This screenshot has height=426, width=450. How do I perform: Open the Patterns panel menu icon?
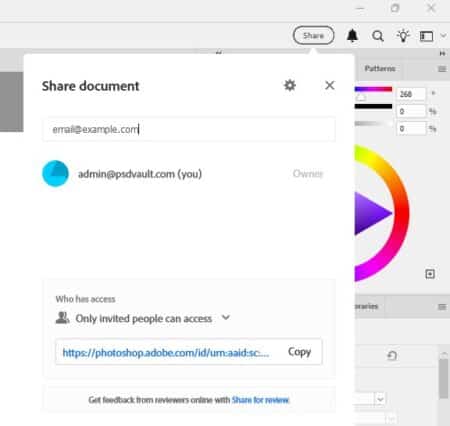click(x=442, y=69)
